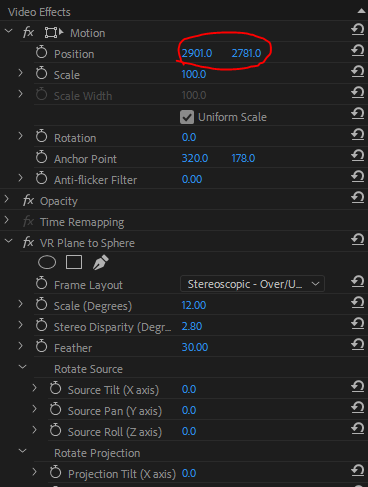Reset the VR Plane to Sphere effect

click(x=358, y=240)
